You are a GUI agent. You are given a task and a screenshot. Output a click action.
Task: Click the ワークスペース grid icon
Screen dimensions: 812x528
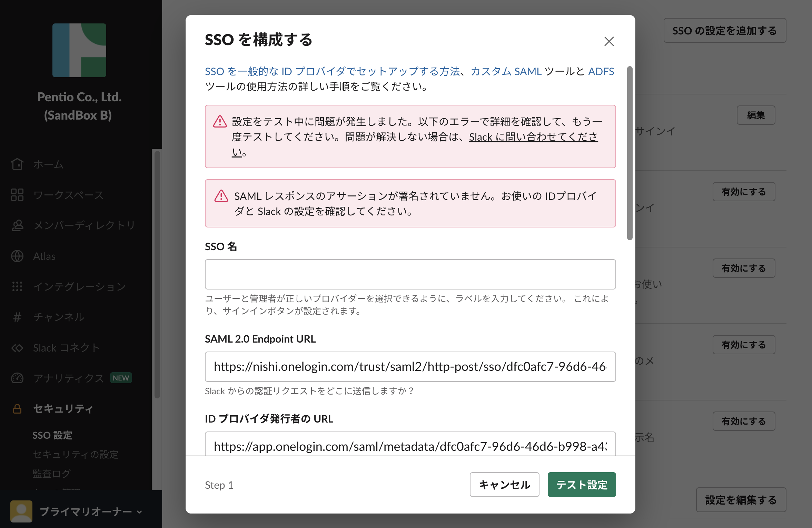[x=17, y=195]
